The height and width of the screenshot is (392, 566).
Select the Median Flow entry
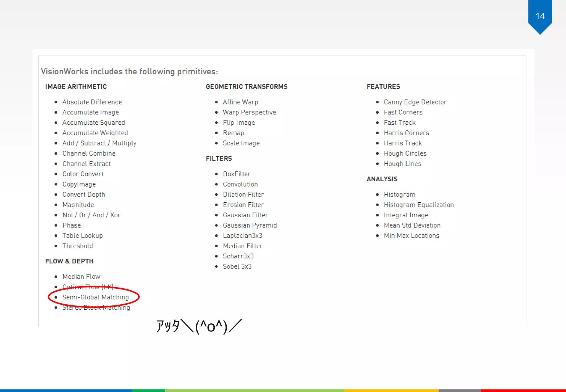click(81, 277)
